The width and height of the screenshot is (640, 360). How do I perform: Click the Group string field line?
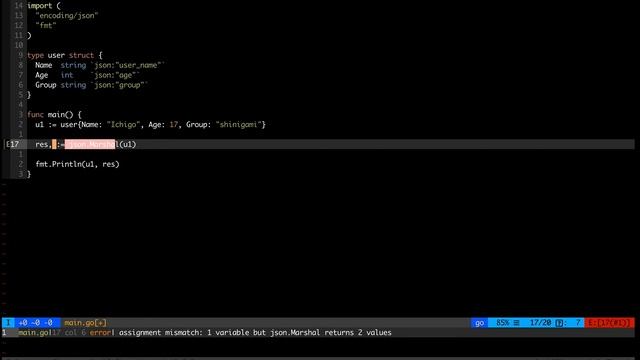coord(91,85)
